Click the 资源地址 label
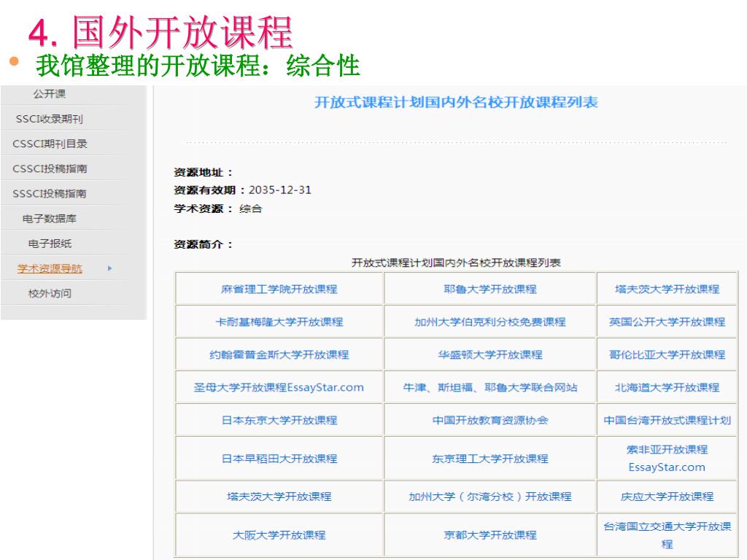Image resolution: width=747 pixels, height=560 pixels. (x=204, y=172)
